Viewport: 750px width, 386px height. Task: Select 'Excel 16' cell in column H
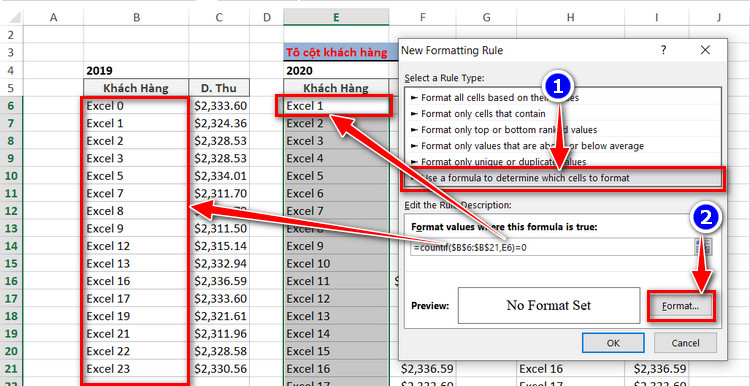point(570,369)
